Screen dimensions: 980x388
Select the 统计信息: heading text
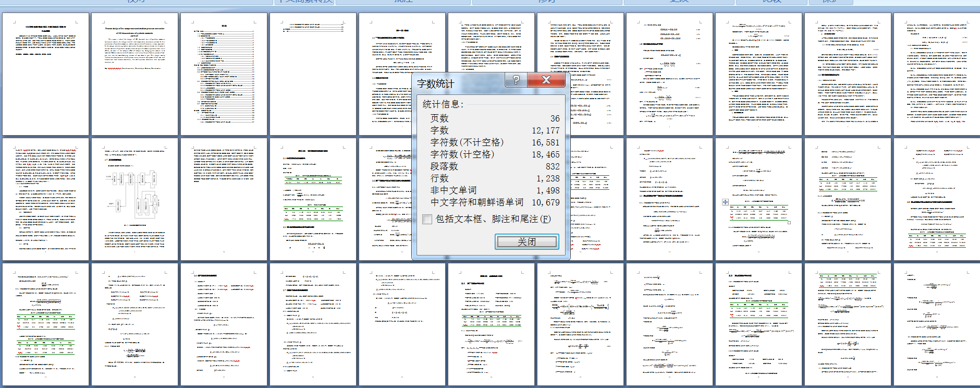(x=443, y=104)
